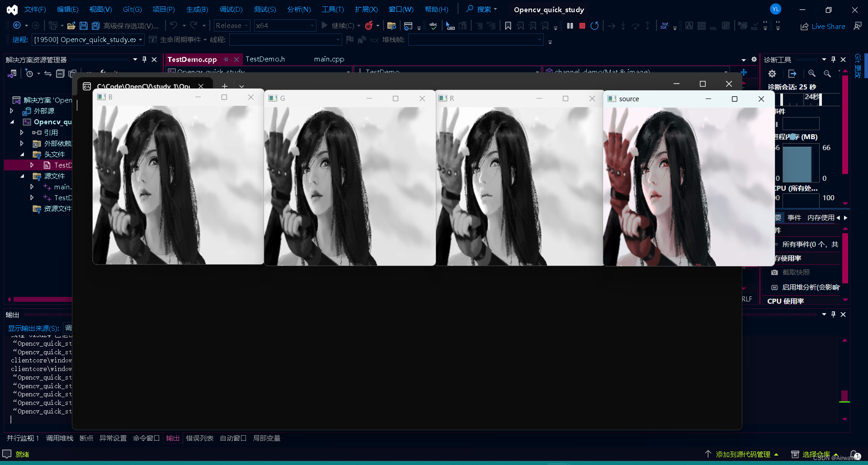This screenshot has height=465, width=868.
Task: Click 选择仓库 in status bar
Action: pyautogui.click(x=816, y=454)
